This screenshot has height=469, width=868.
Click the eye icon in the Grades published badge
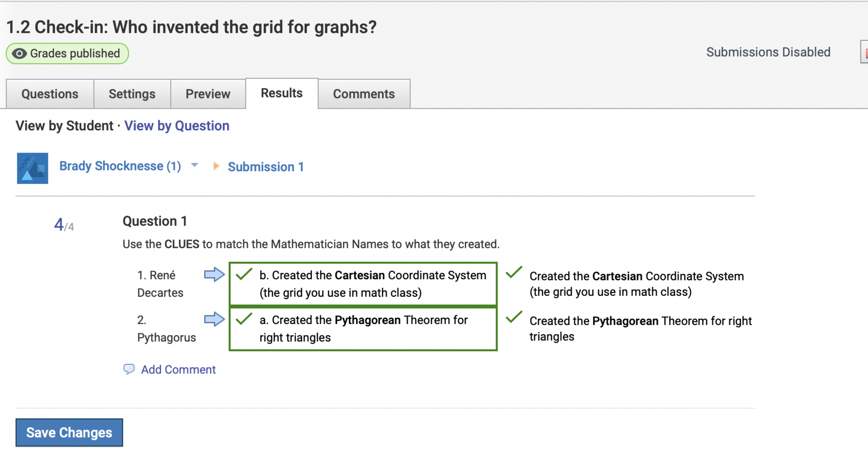(x=19, y=53)
